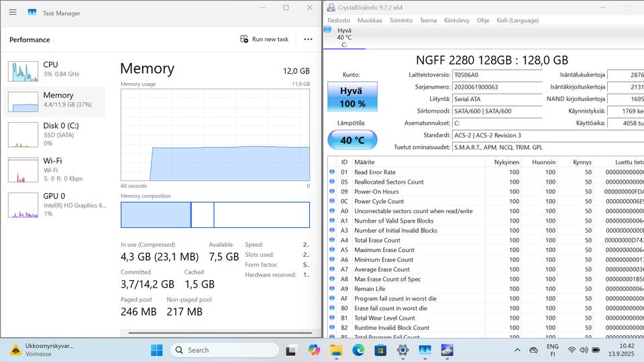Click the Task Manager horizontal scrollbar

coord(220,333)
